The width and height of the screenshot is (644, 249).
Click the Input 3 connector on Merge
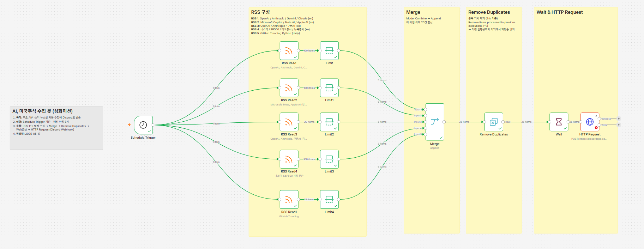pos(426,122)
